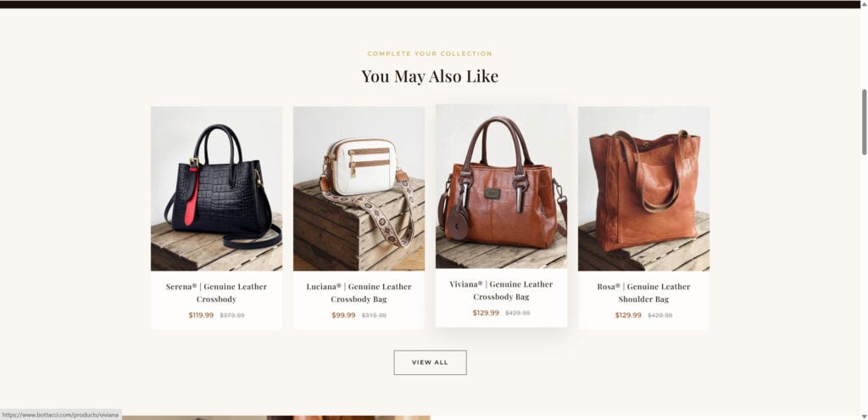Click the $99.99 Luciana sale price
The height and width of the screenshot is (420, 868).
(344, 316)
